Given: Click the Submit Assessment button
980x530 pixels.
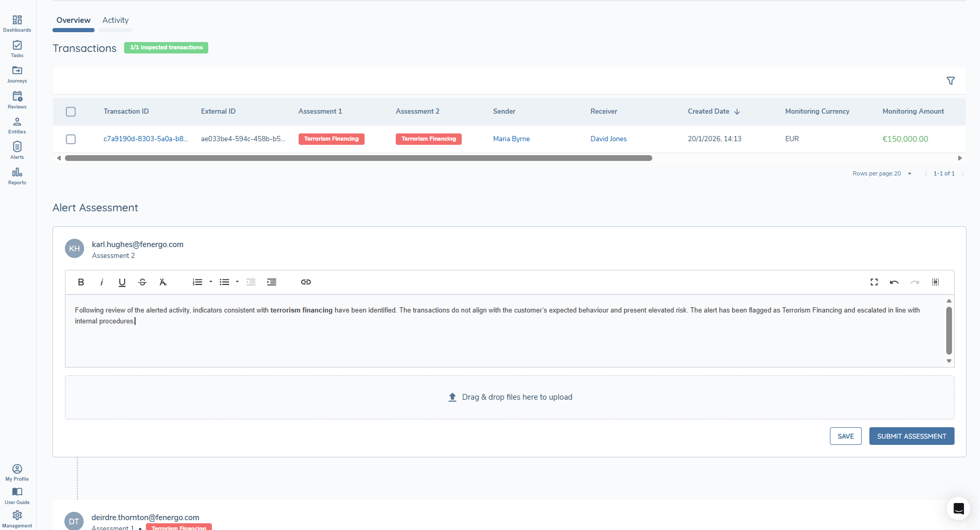Looking at the screenshot, I should tap(911, 436).
